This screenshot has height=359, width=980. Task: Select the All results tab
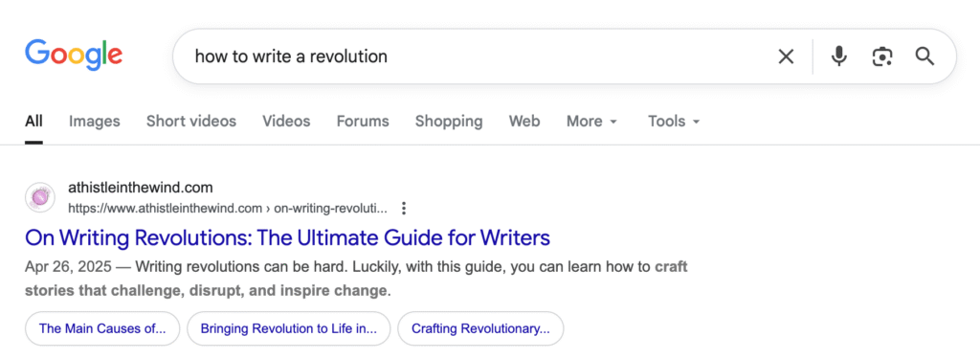[x=33, y=122]
